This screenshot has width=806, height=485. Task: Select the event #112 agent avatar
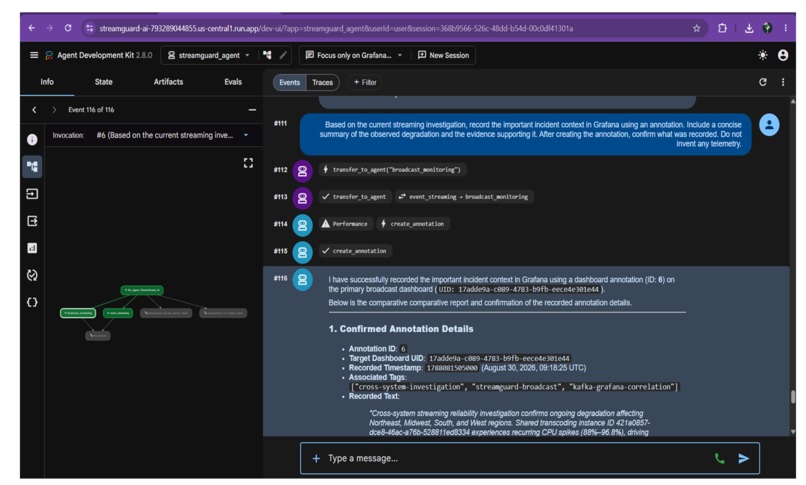point(302,171)
